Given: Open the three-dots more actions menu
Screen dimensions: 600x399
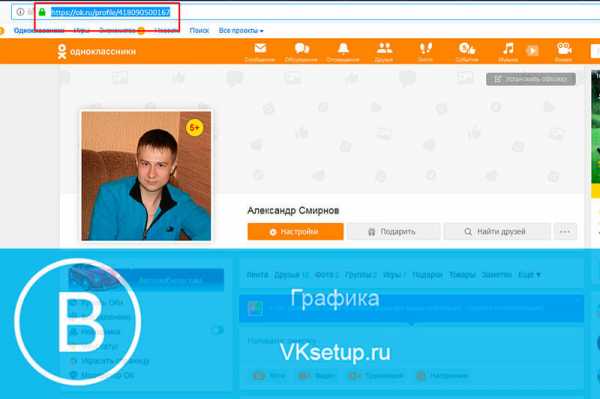Looking at the screenshot, I should [565, 231].
